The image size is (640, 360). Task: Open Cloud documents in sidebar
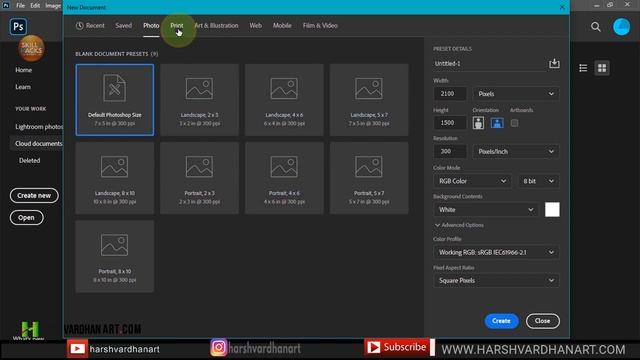[36, 144]
